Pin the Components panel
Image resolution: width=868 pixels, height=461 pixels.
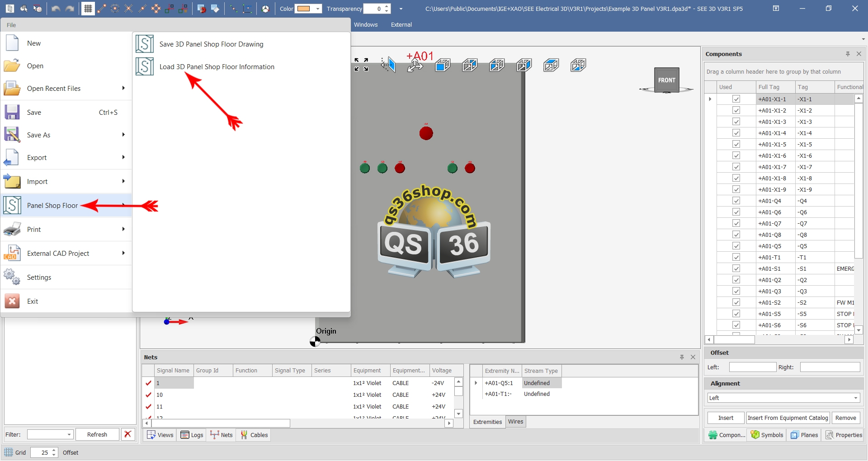pyautogui.click(x=848, y=54)
